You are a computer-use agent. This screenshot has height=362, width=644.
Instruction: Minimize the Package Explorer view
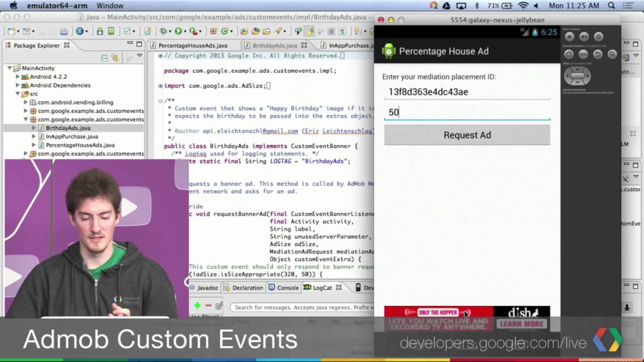pyautogui.click(x=130, y=44)
